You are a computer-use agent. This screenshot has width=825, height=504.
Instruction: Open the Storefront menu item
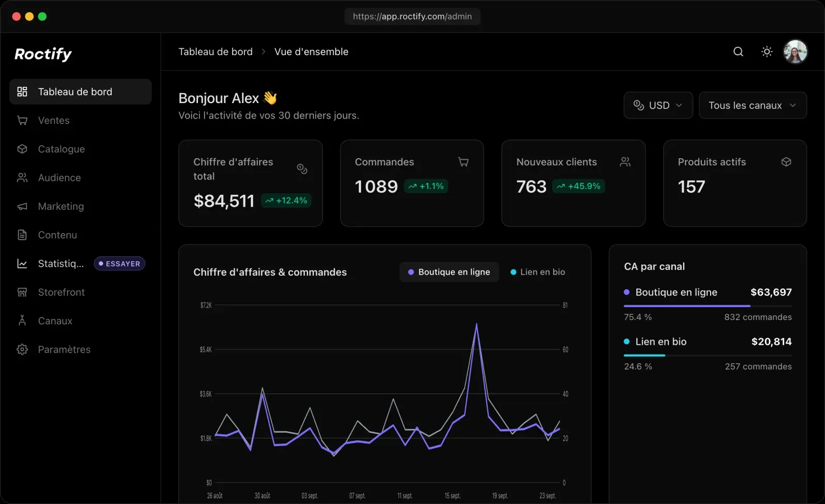(80, 292)
